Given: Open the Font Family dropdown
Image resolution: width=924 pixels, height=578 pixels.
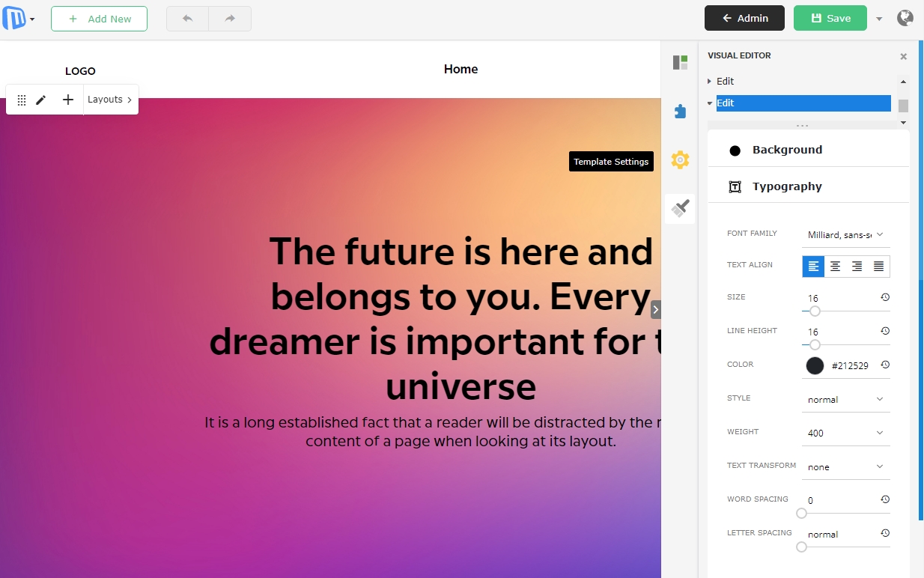Looking at the screenshot, I should click(846, 235).
